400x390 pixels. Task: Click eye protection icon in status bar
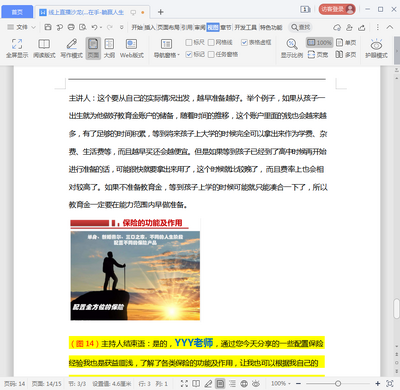click(x=256, y=383)
